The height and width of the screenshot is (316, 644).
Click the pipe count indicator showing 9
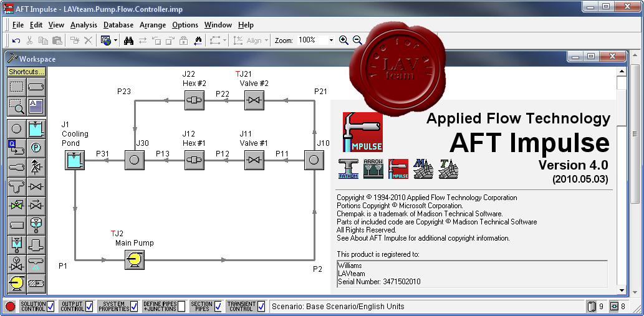pos(596,306)
